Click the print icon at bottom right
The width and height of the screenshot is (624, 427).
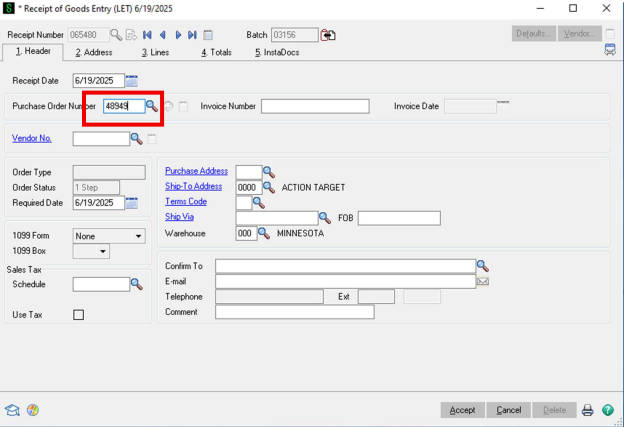tap(588, 410)
